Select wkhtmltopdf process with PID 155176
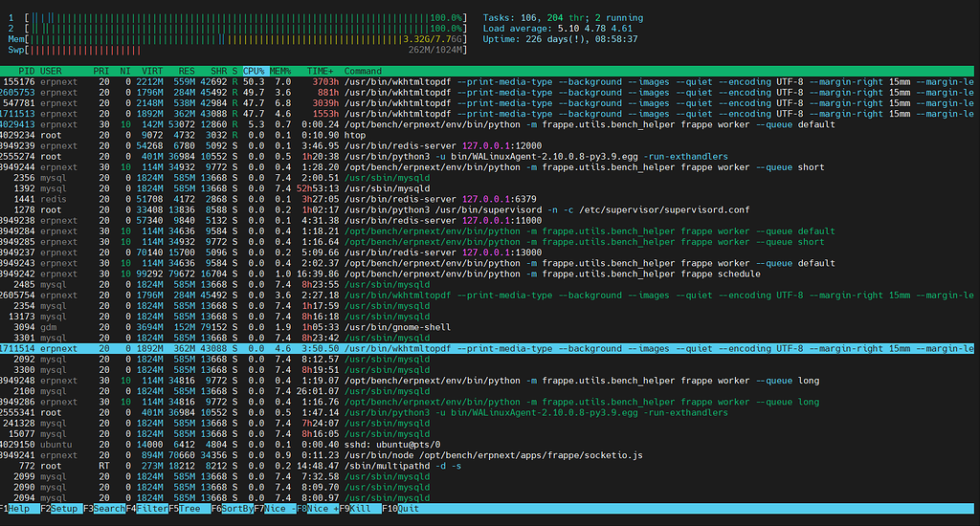Viewport: 980px width, 526px height. [487, 82]
